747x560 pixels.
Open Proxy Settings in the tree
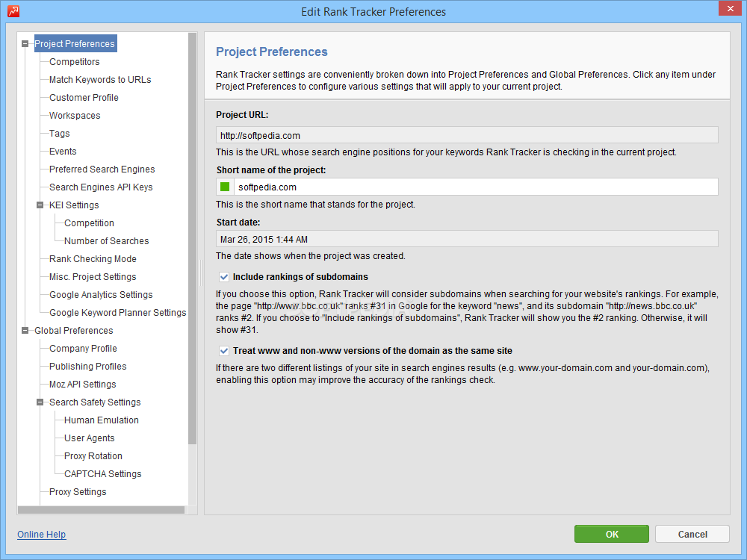[78, 492]
